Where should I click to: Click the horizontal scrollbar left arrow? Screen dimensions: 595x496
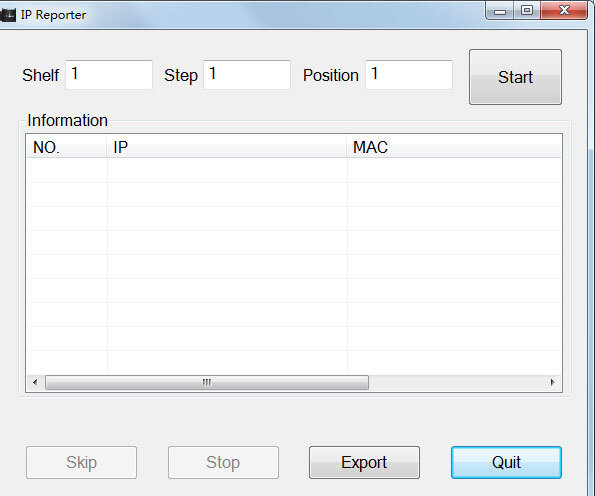pos(35,382)
